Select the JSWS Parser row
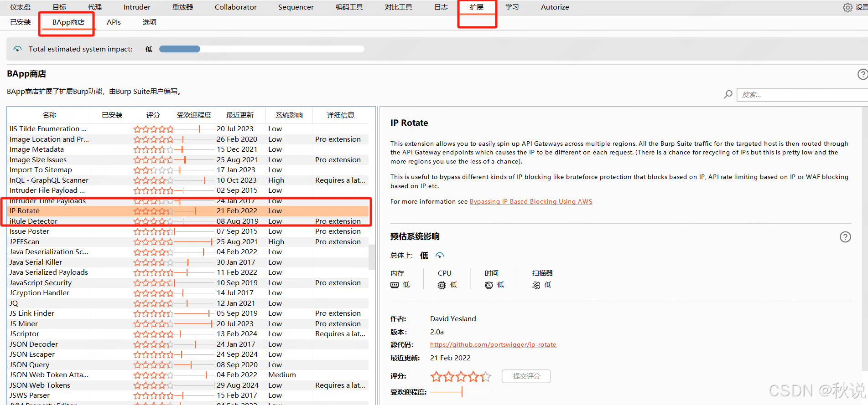Viewport: 868px width, 405px height. pos(188,395)
